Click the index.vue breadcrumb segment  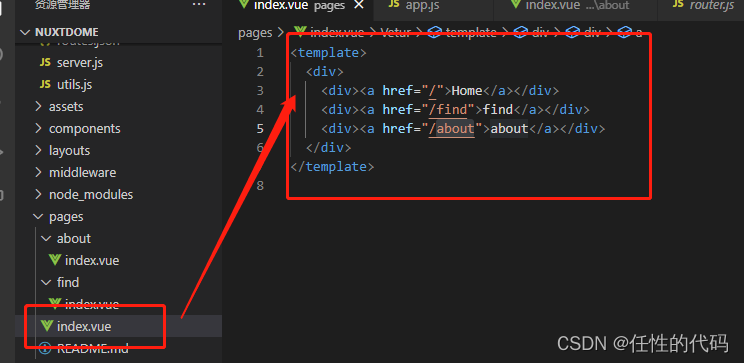point(337,33)
